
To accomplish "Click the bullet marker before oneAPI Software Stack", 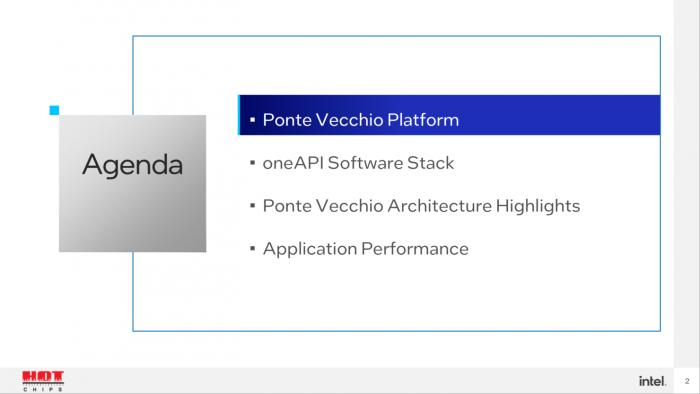I will pyautogui.click(x=253, y=163).
